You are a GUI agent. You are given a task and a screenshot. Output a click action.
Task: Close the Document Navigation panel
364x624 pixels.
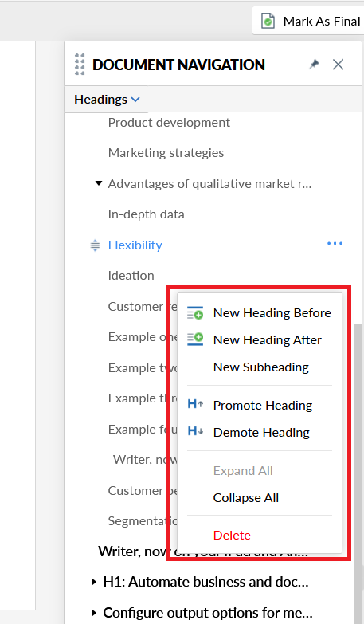pyautogui.click(x=339, y=64)
